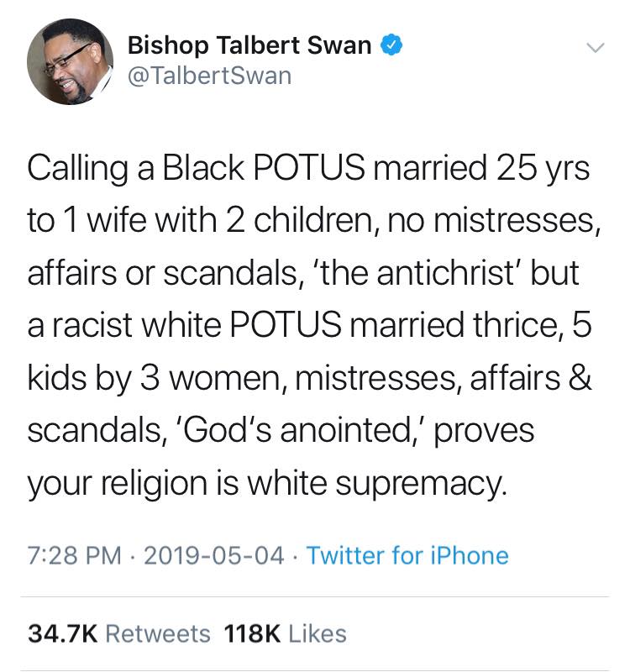Open the Bishop Talbert Swan display name
Viewport: 630px width, 672px height.
click(249, 46)
